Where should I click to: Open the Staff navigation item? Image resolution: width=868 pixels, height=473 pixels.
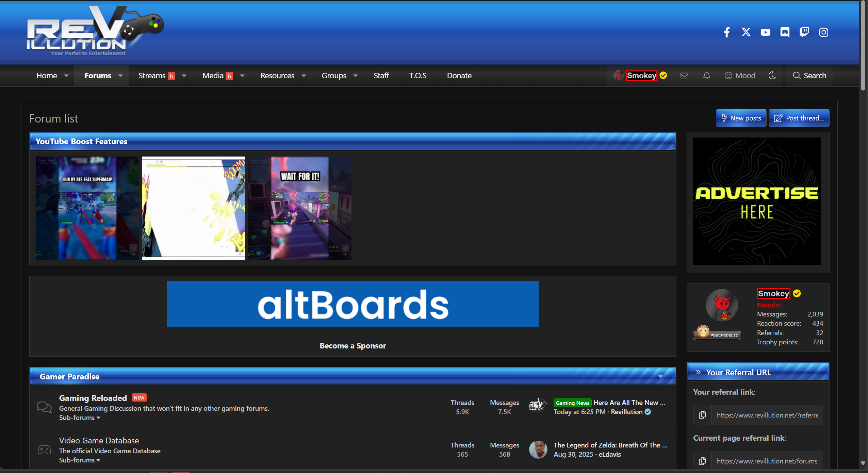point(381,76)
